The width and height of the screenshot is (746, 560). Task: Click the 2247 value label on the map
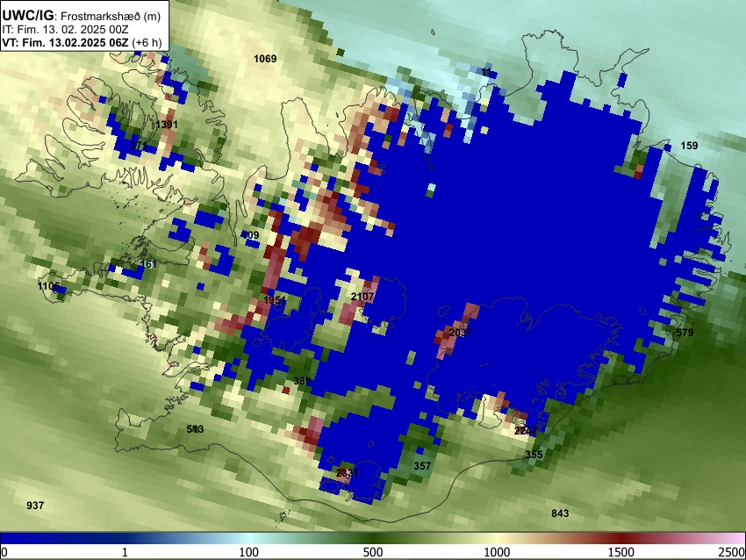pyautogui.click(x=525, y=431)
